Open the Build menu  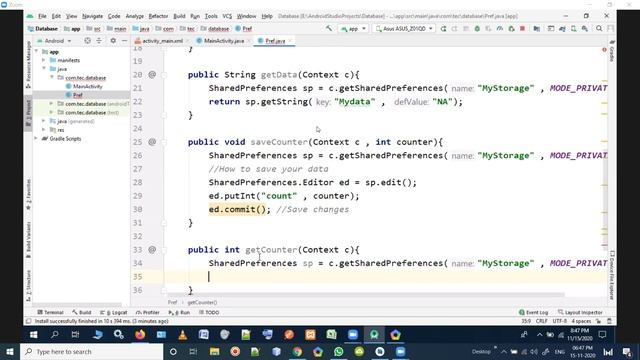pyautogui.click(x=179, y=16)
